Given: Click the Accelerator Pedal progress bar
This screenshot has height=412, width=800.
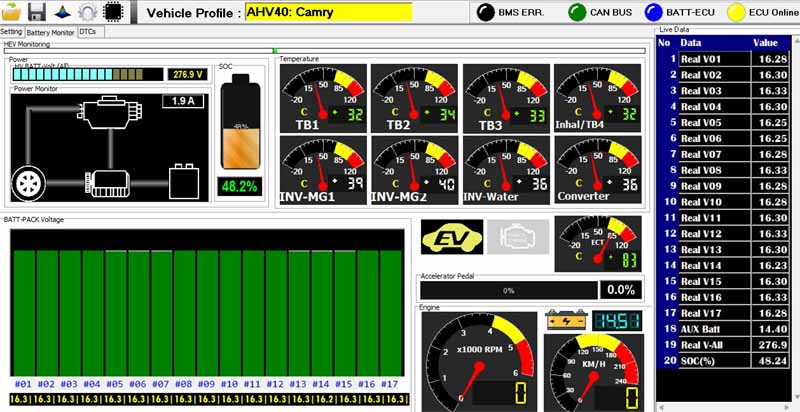Looking at the screenshot, I should point(508,290).
